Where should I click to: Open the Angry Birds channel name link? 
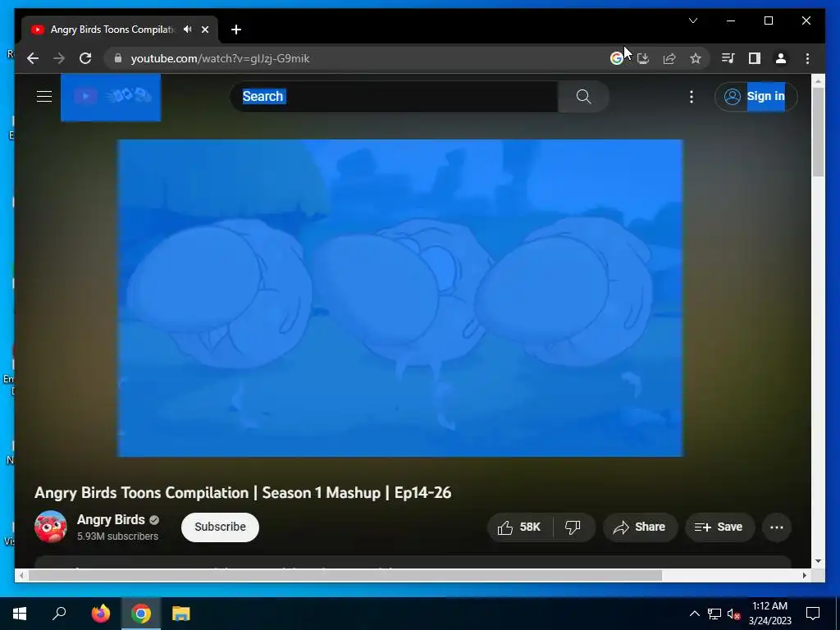tap(111, 519)
